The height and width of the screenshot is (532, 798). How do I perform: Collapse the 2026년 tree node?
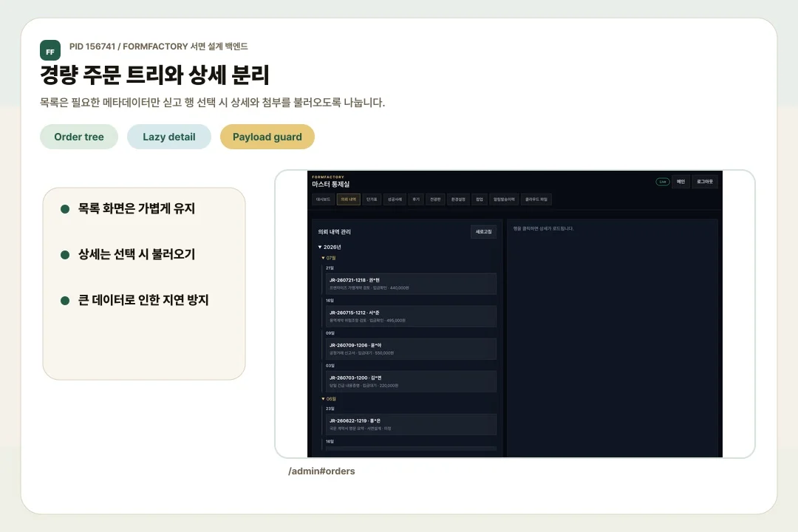pyautogui.click(x=330, y=247)
